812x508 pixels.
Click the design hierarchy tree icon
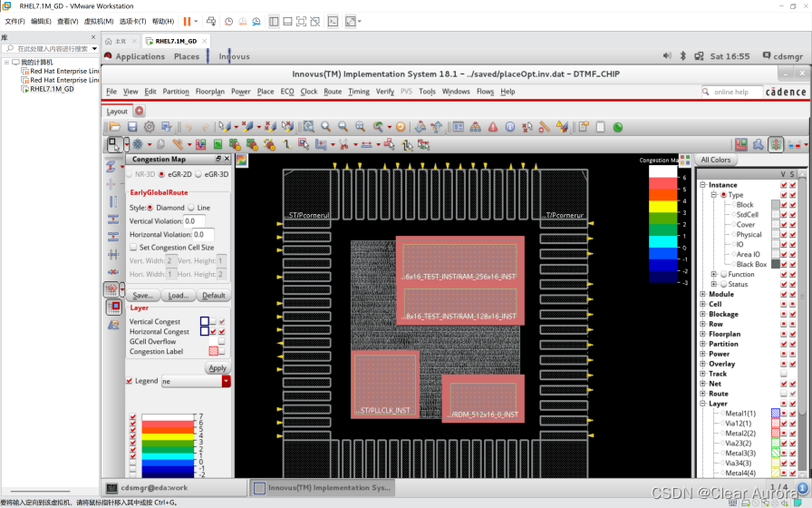476,127
